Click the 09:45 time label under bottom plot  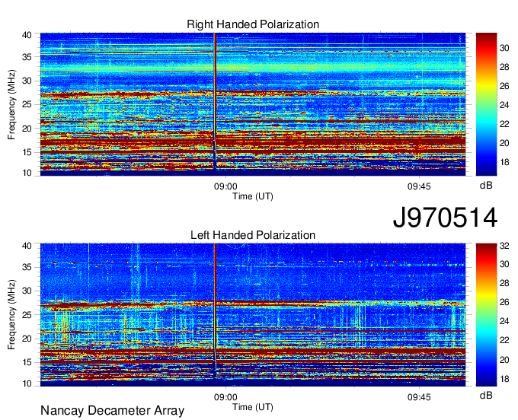[419, 397]
